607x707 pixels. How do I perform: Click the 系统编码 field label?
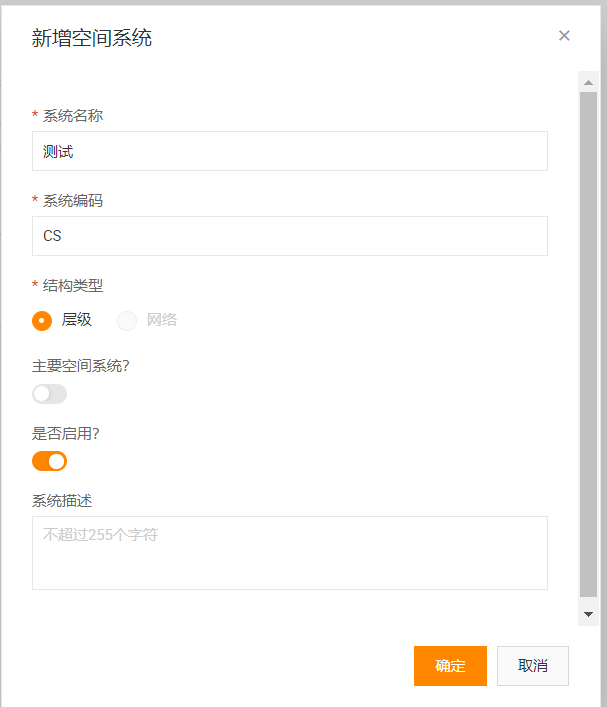coord(73,201)
